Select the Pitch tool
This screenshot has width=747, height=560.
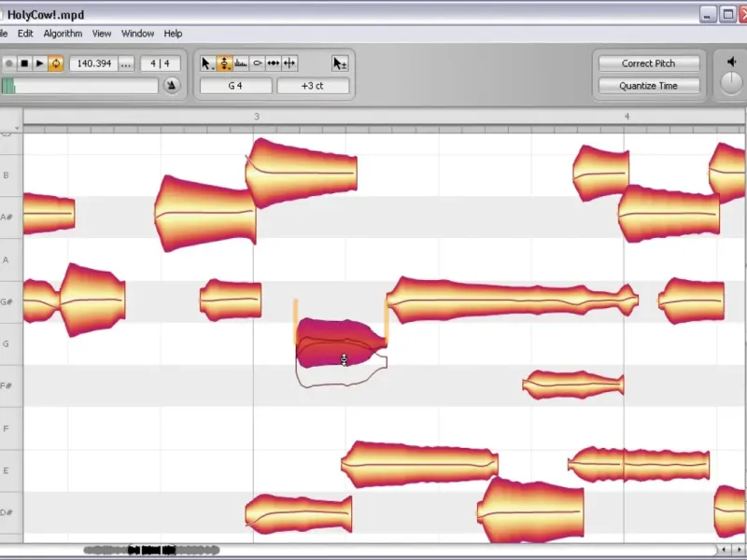tap(224, 63)
